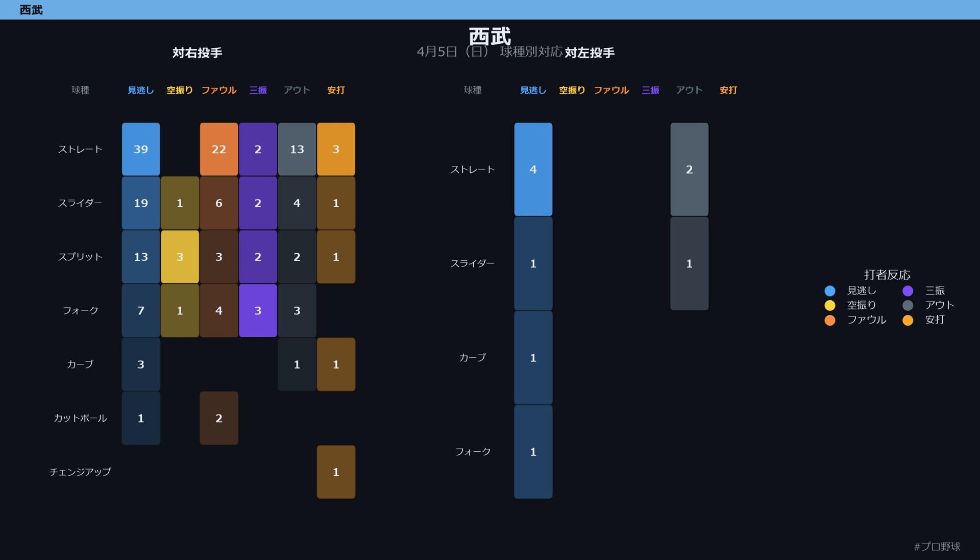Select the スライダー ファウル cell showing 6
The height and width of the screenshot is (560, 980).
219,203
